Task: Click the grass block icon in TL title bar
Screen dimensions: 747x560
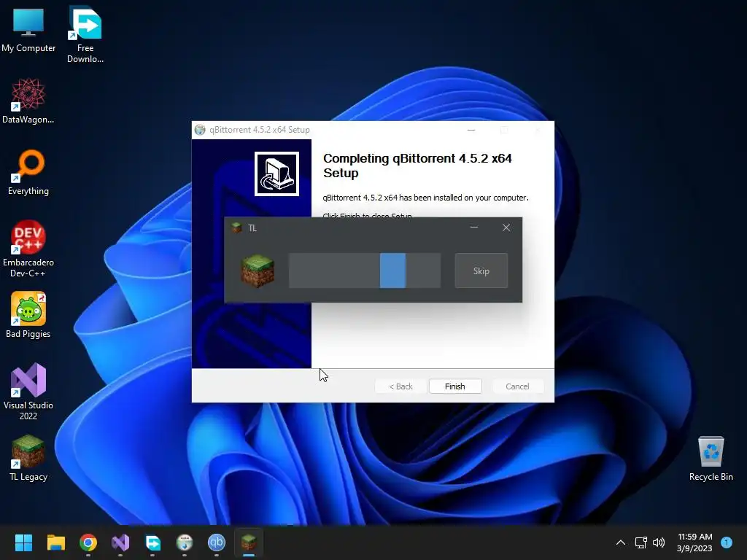Action: 237,227
